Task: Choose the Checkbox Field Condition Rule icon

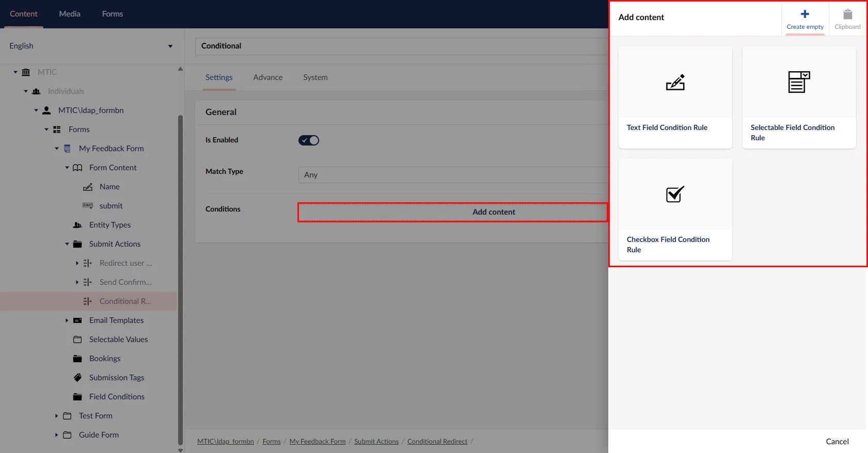Action: coord(675,195)
